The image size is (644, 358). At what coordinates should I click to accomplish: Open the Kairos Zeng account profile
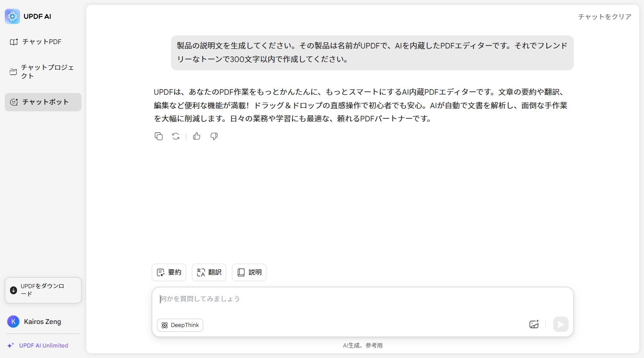click(x=35, y=322)
